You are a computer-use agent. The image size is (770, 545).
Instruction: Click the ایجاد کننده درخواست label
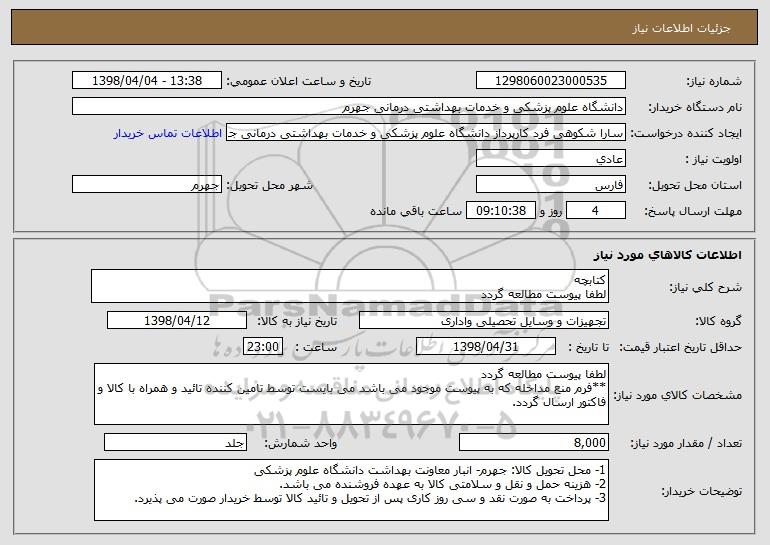(x=686, y=134)
